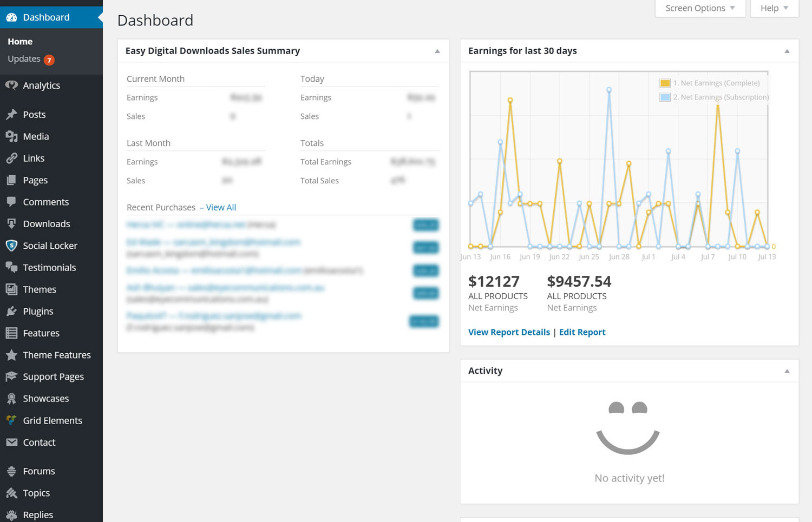The image size is (812, 522).
Task: Click the Contact envelope icon
Action: [x=11, y=442]
